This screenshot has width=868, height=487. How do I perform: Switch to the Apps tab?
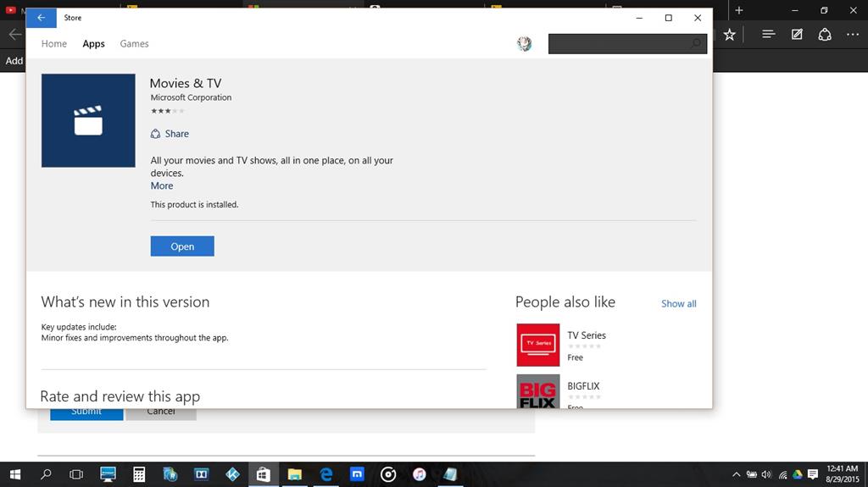93,44
